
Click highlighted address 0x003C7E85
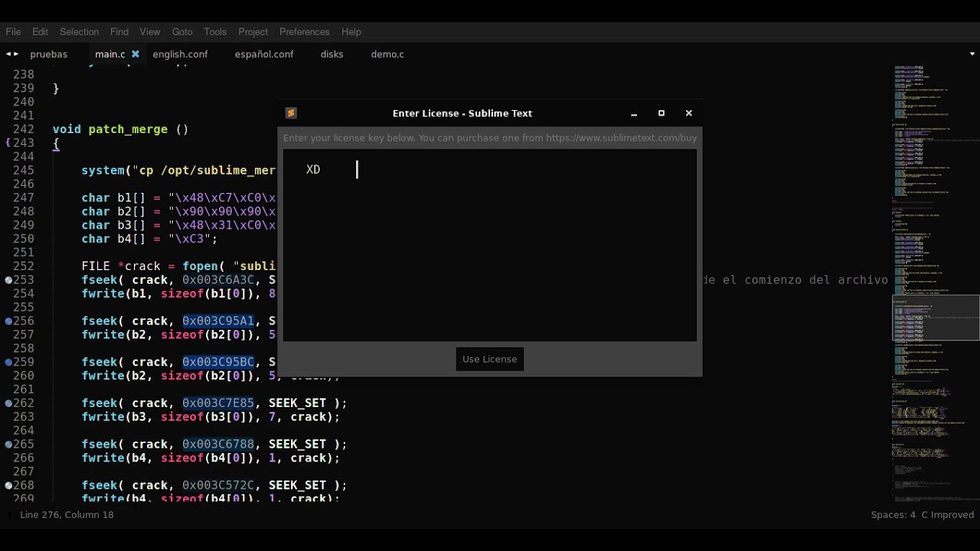pyautogui.click(x=218, y=403)
